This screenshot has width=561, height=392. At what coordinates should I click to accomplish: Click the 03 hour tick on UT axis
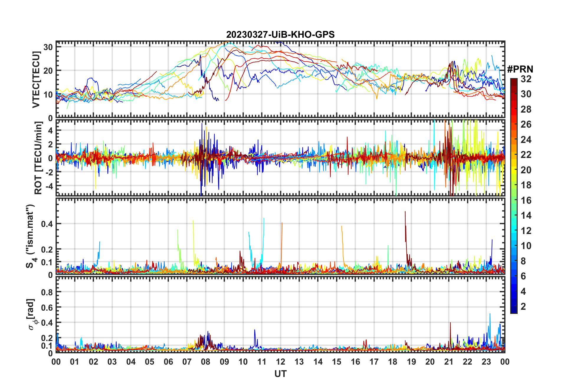click(x=112, y=362)
